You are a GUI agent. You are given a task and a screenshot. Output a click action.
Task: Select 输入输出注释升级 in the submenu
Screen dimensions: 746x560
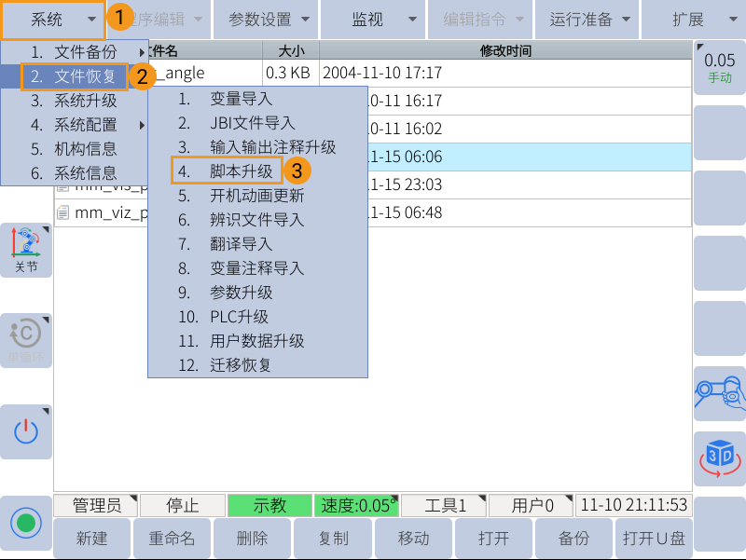point(257,147)
